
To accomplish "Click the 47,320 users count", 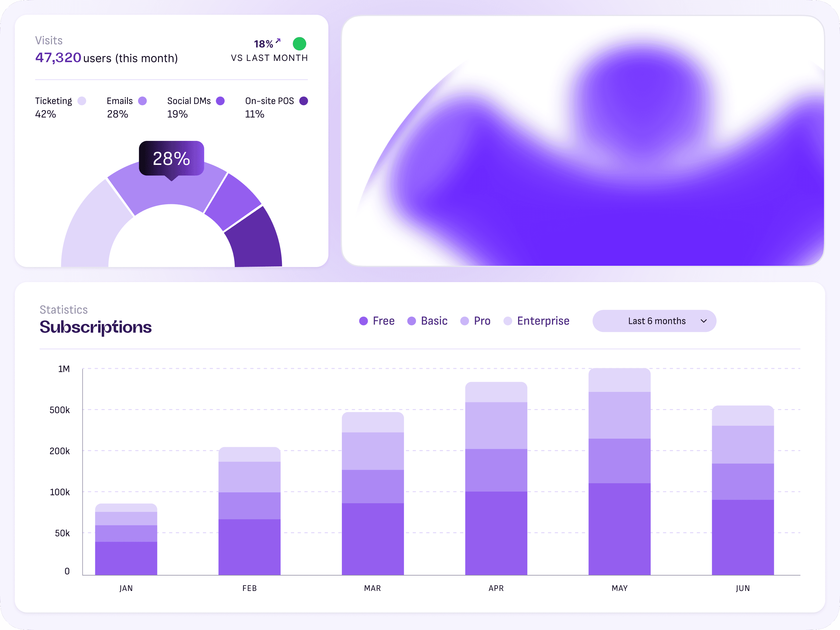I will tap(58, 58).
